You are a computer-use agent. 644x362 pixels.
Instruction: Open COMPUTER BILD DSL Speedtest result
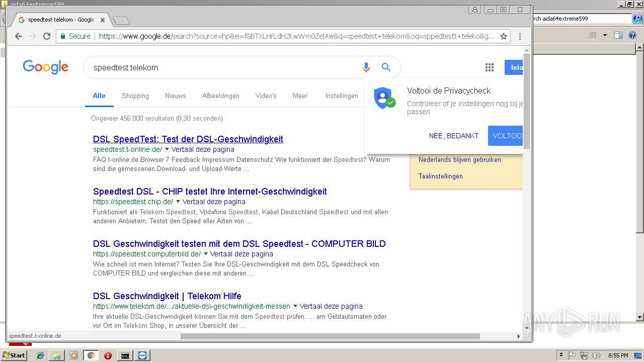[239, 244]
